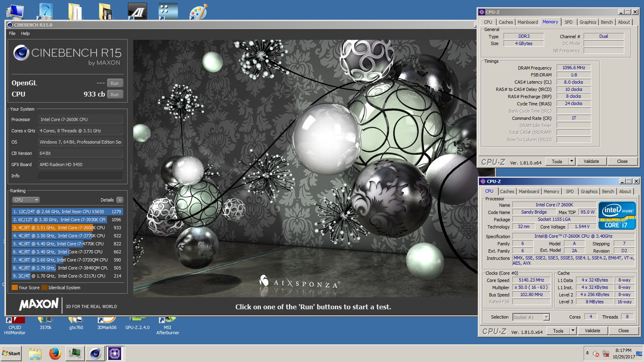Click Close button in lower CPU-Z window

pos(623,331)
